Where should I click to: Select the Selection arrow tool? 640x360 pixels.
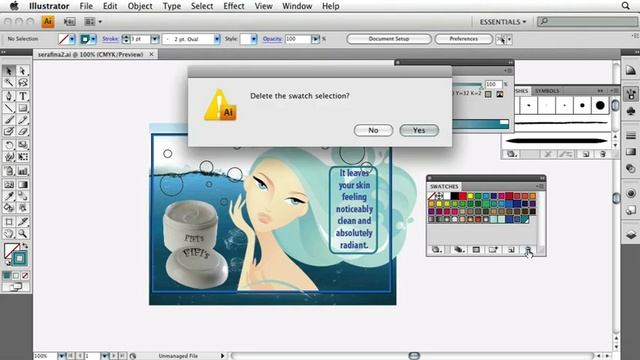pyautogui.click(x=9, y=71)
